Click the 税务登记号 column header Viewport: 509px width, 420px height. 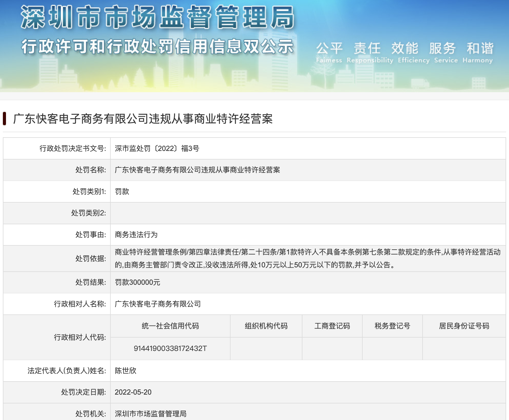(x=392, y=326)
